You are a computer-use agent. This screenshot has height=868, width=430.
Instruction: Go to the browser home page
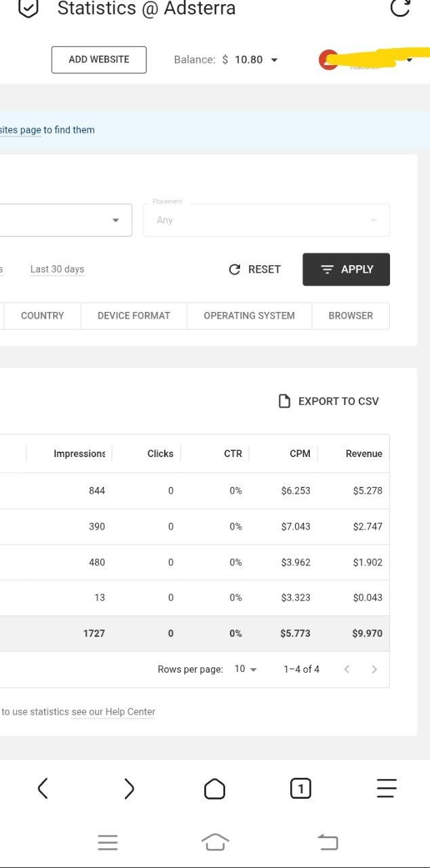pos(214,788)
